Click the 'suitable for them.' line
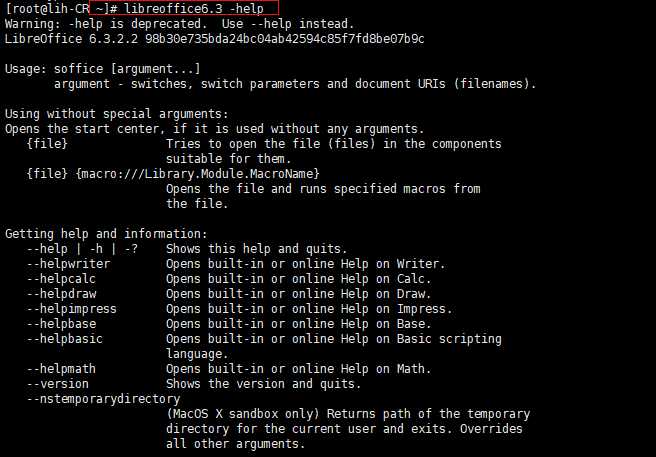656x457 pixels. click(x=228, y=159)
